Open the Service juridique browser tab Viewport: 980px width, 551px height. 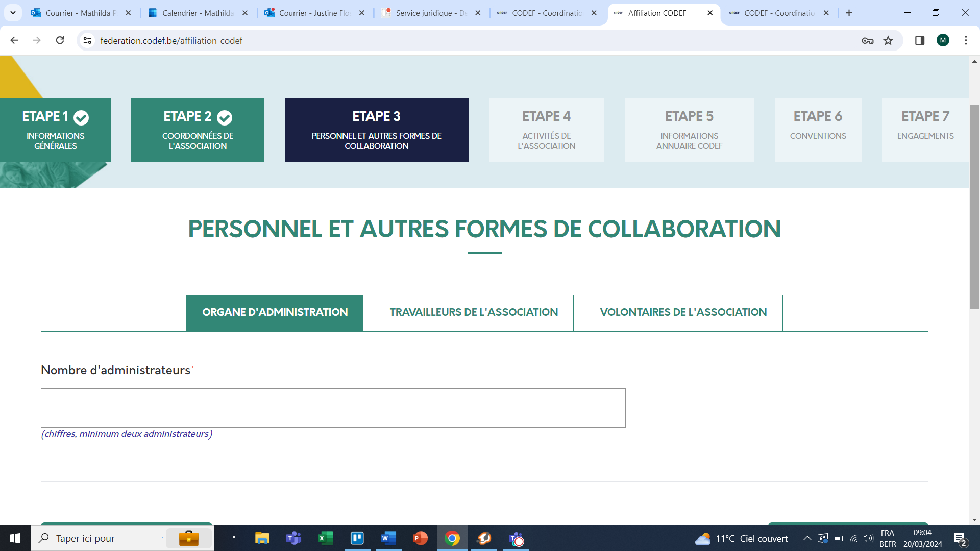(431, 13)
